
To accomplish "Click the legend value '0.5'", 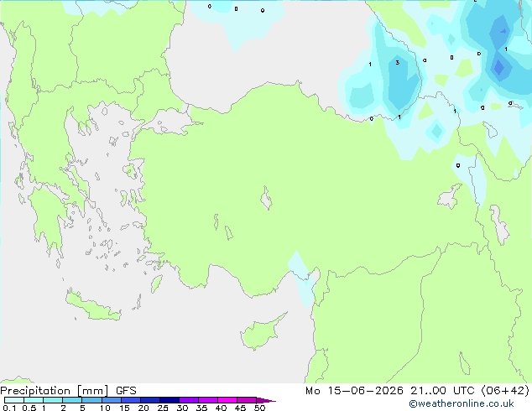I will point(29,408).
